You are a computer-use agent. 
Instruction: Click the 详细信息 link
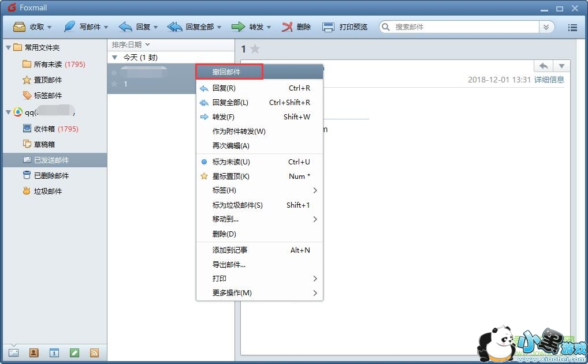pos(549,80)
